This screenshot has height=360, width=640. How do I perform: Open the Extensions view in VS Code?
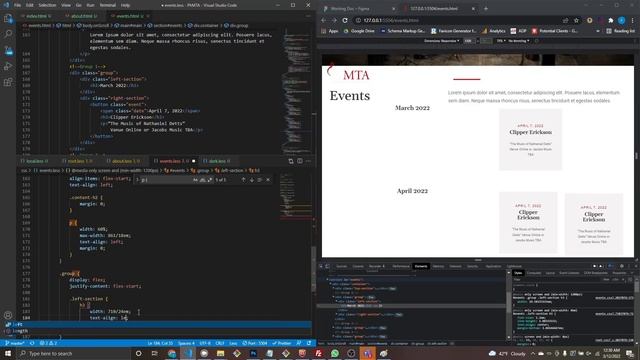pos(8,82)
